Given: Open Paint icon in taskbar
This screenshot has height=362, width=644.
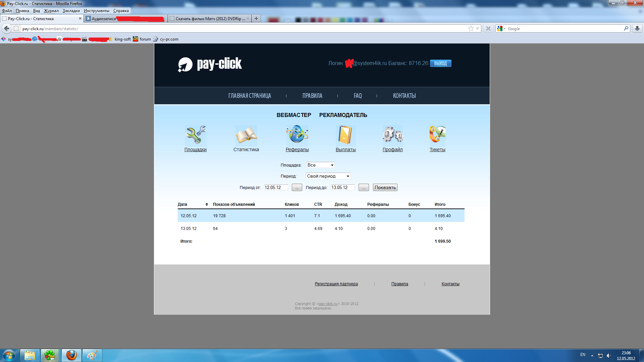Looking at the screenshot, I should (x=92, y=355).
